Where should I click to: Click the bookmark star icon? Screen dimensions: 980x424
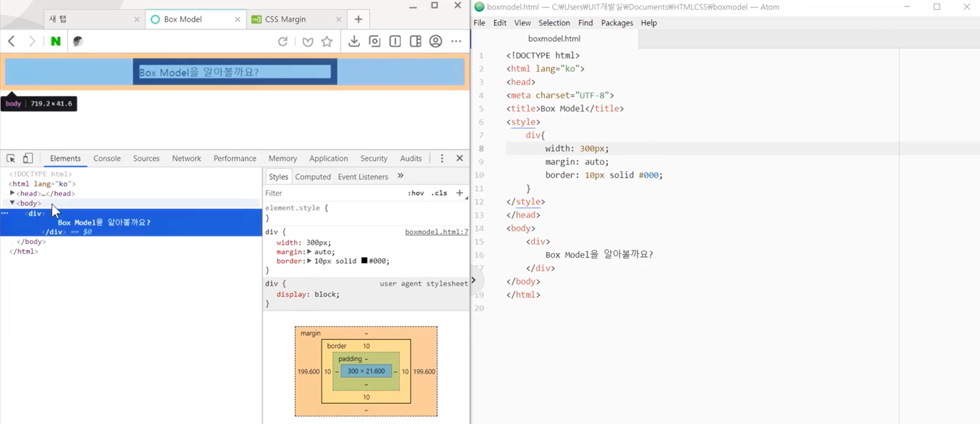(327, 41)
